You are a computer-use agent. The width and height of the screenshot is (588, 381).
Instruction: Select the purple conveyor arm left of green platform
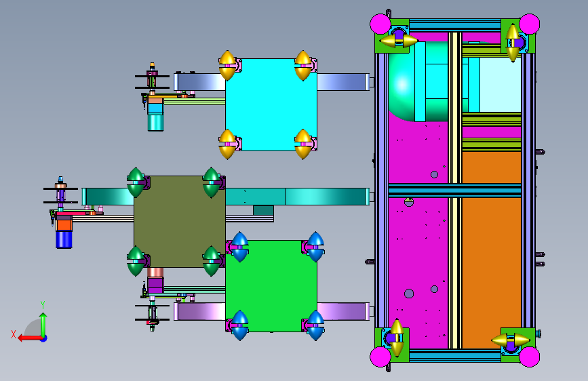(x=199, y=312)
